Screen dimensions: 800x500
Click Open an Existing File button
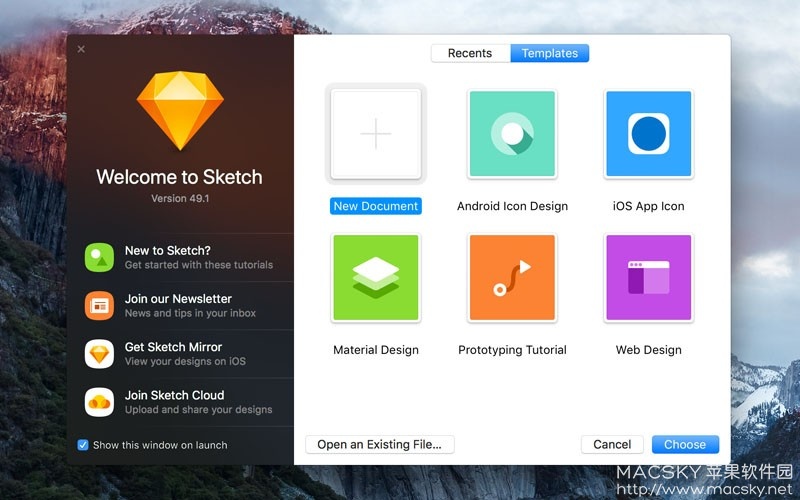(x=380, y=444)
